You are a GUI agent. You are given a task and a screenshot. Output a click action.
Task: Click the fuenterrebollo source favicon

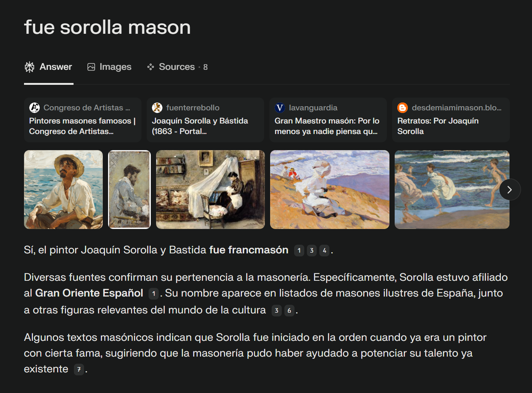pyautogui.click(x=157, y=108)
